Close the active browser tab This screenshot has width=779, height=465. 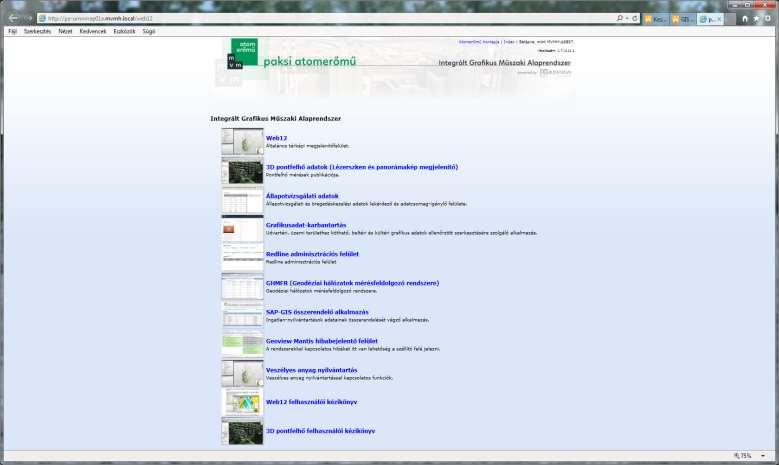pyautogui.click(x=719, y=19)
